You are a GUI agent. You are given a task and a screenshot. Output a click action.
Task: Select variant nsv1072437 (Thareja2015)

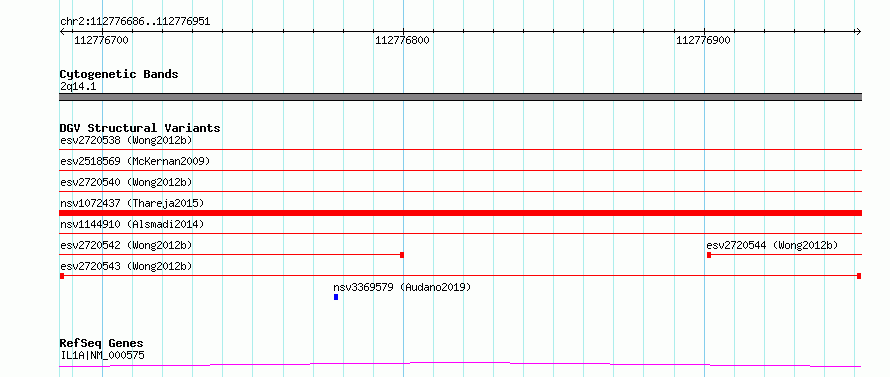(x=132, y=203)
